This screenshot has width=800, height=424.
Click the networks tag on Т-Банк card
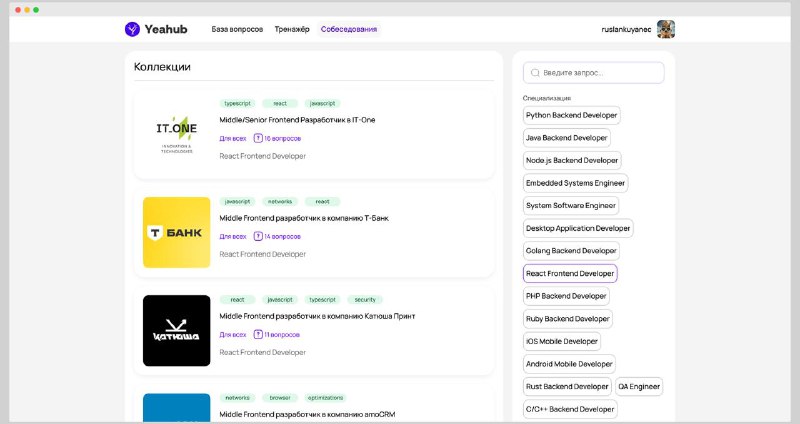point(280,202)
